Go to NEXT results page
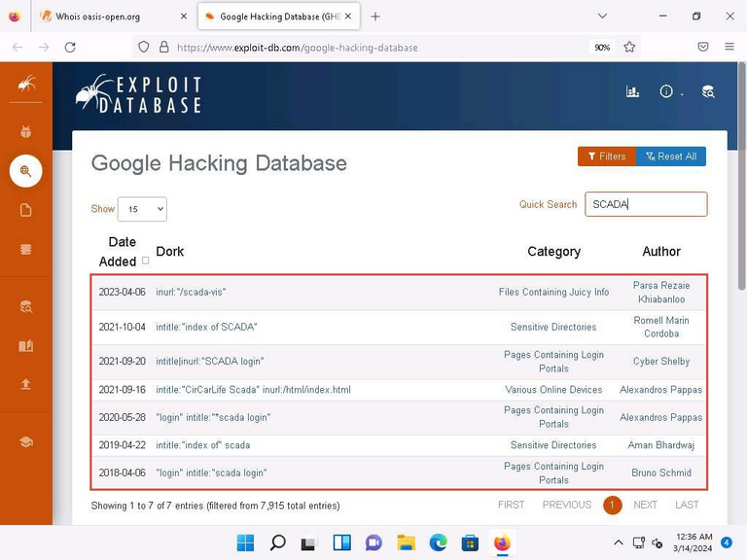 click(x=645, y=505)
